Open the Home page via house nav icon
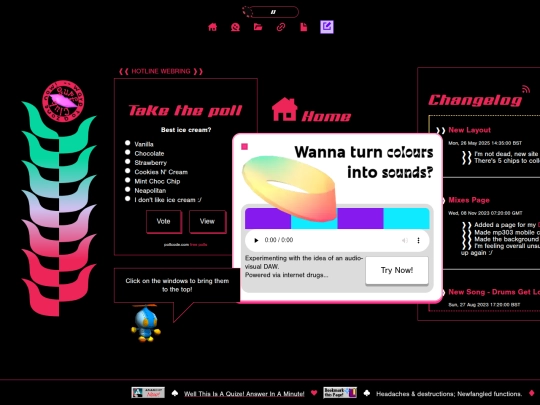Image resolution: width=540 pixels, height=405 pixels. [x=212, y=27]
